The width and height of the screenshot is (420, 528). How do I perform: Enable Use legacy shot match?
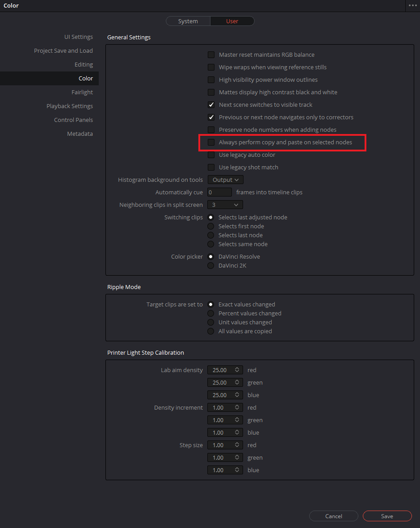coord(211,167)
